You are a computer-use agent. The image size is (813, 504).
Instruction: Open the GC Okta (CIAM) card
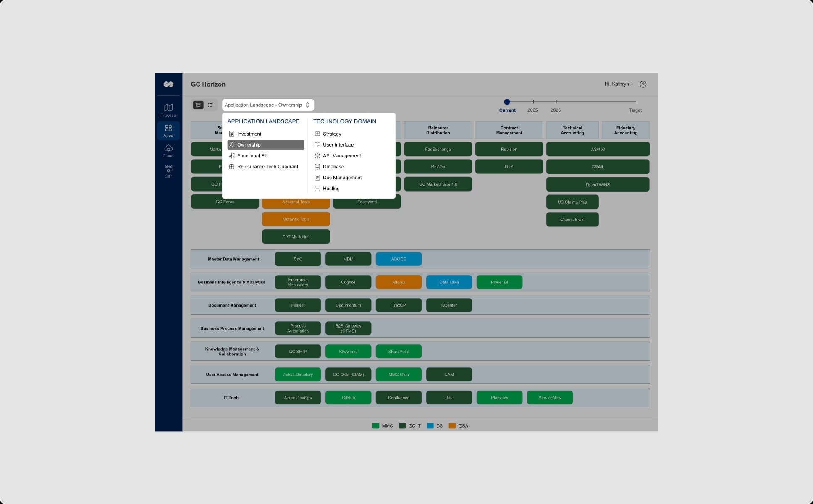348,375
